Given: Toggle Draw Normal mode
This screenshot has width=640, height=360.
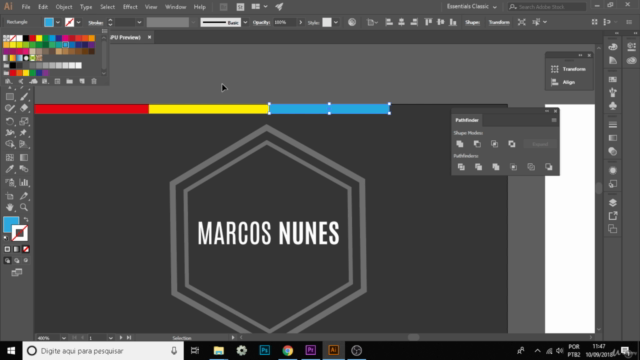Looking at the screenshot, I should pos(7,260).
